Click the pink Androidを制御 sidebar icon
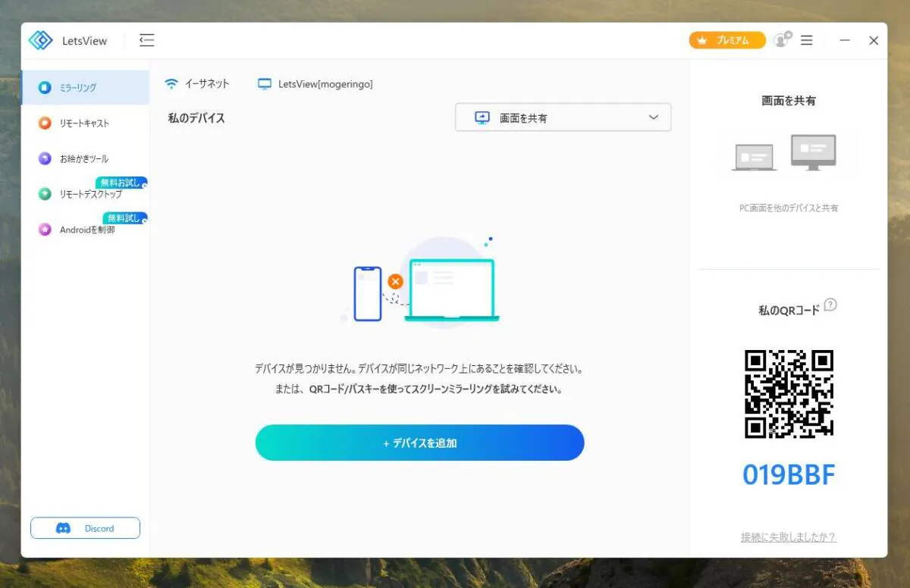Viewport: 910px width, 588px height. [x=45, y=230]
